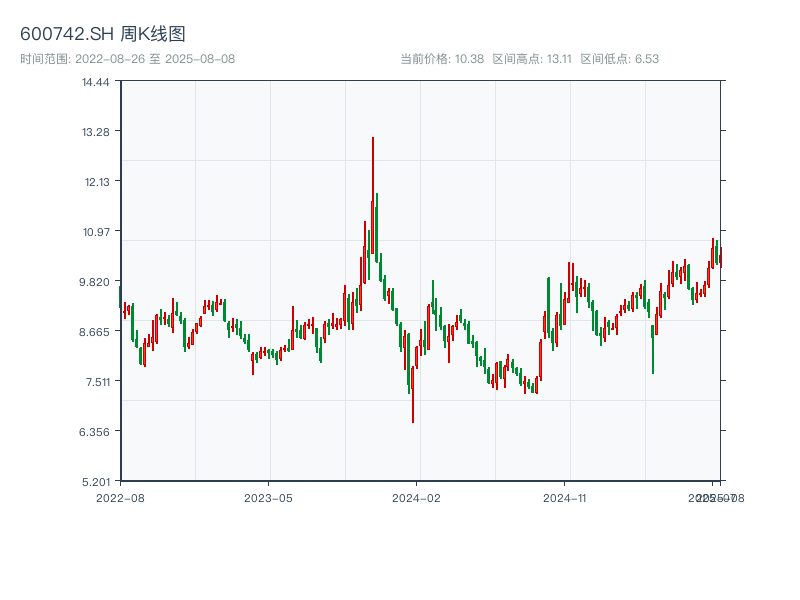
Task: Click the y-axis value 12.13
Action: [x=97, y=182]
